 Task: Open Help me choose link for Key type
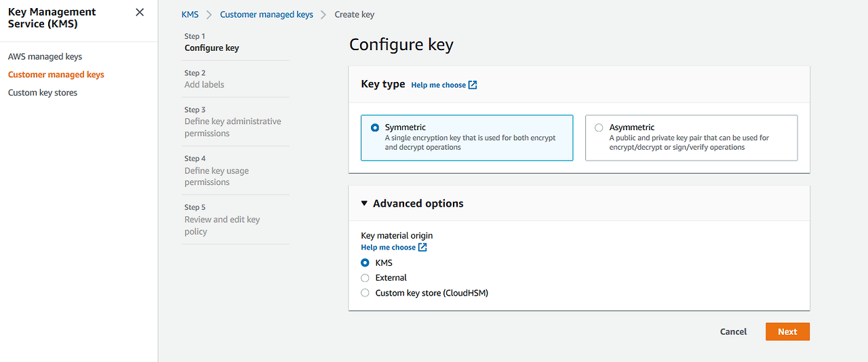(438, 85)
